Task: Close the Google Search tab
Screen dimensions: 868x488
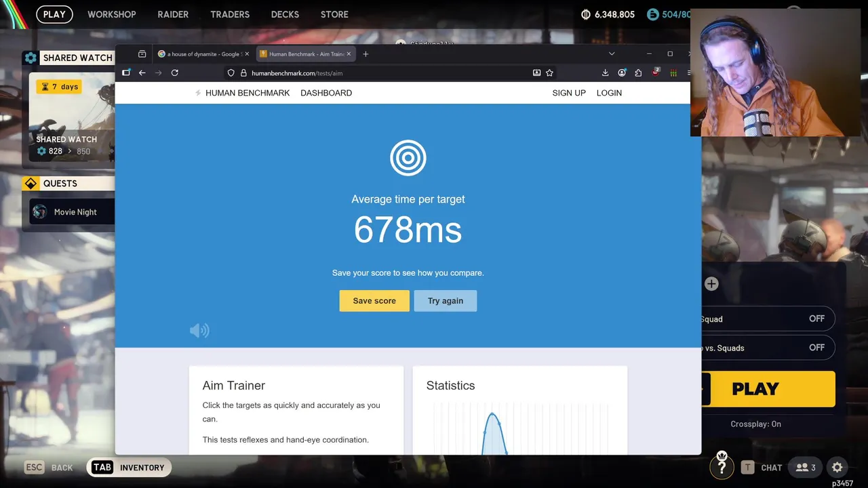Action: point(247,54)
